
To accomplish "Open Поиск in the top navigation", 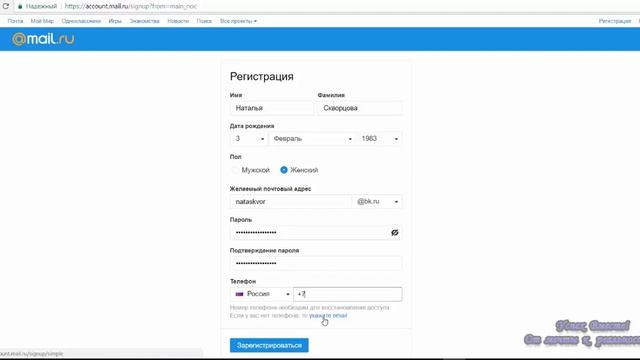I will (x=204, y=21).
